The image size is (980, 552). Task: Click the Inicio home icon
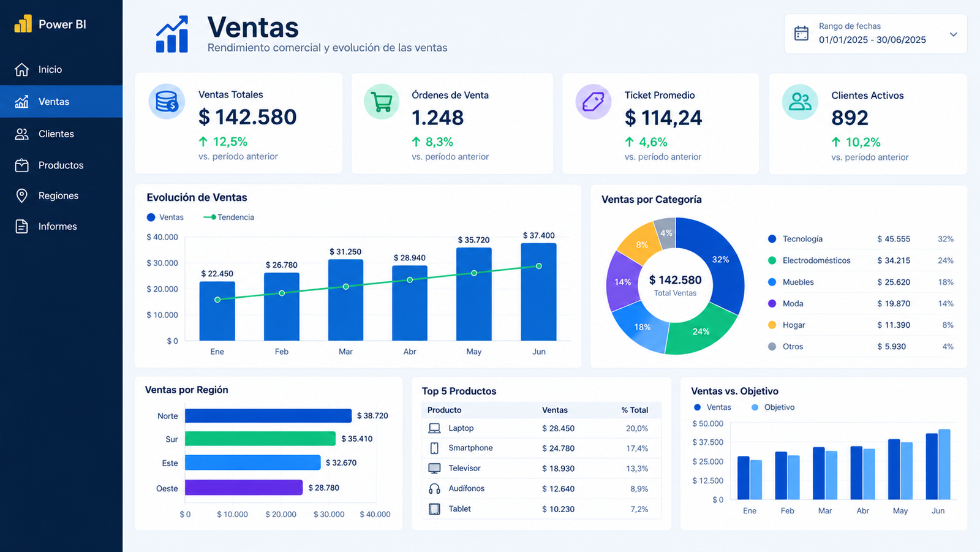click(21, 69)
